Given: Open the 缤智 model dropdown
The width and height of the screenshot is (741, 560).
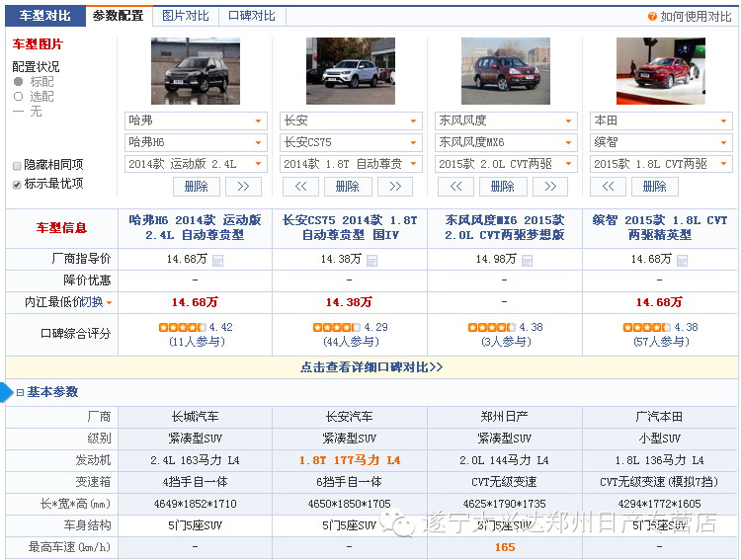Looking at the screenshot, I should [x=661, y=143].
